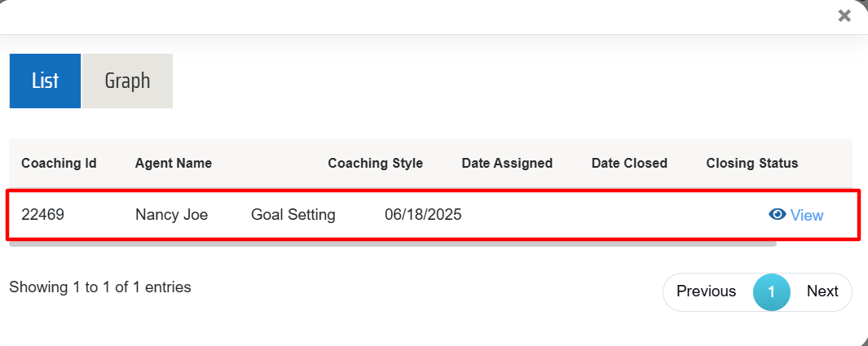Select the Nancy Joe agent name cell
The height and width of the screenshot is (346, 868).
click(171, 215)
